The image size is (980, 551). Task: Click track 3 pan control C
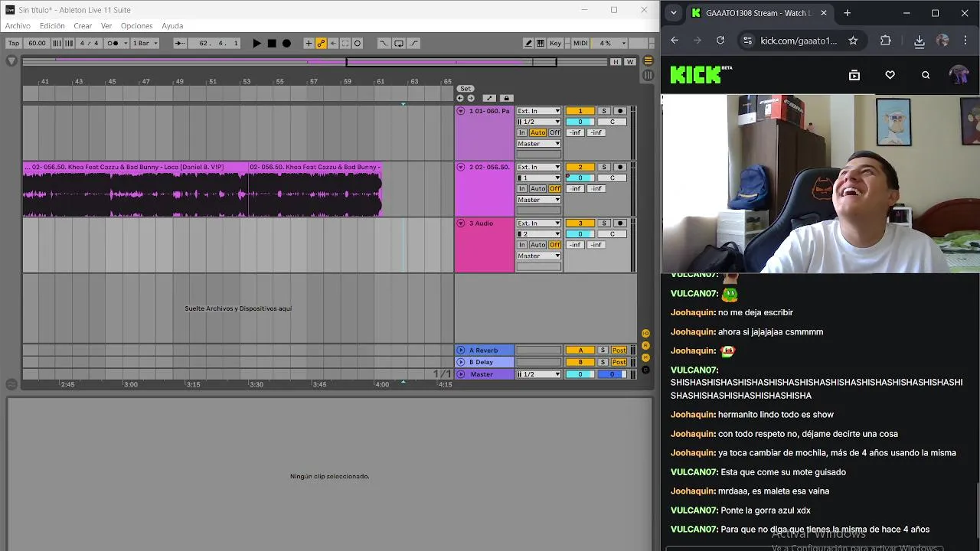[x=612, y=233]
